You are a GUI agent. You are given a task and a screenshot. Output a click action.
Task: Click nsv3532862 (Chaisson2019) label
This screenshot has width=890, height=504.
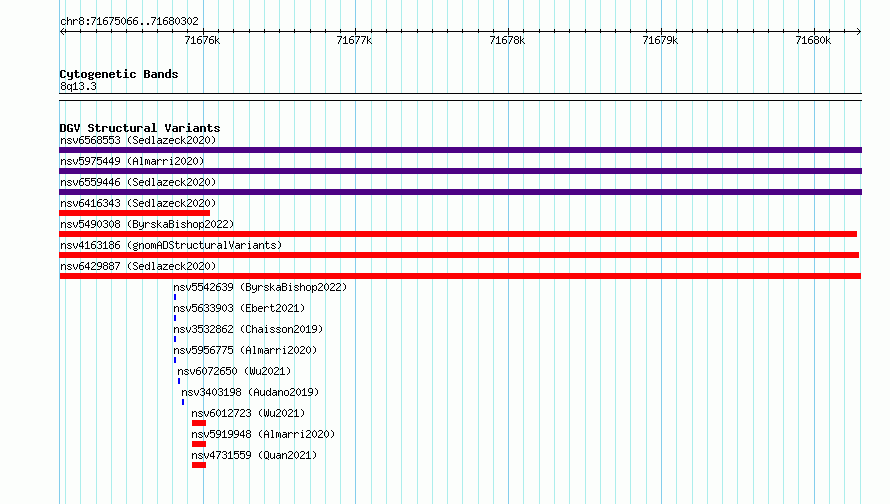coord(248,329)
